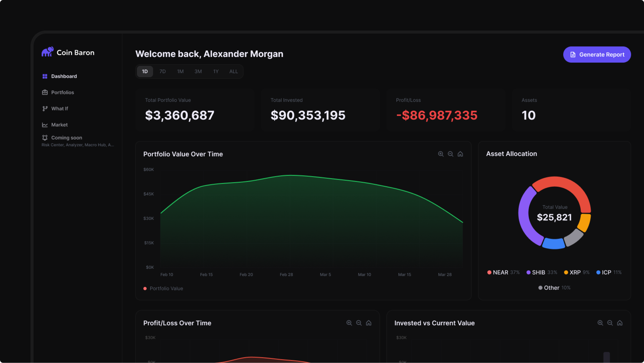
Task: Open the Market section
Action: point(55,125)
